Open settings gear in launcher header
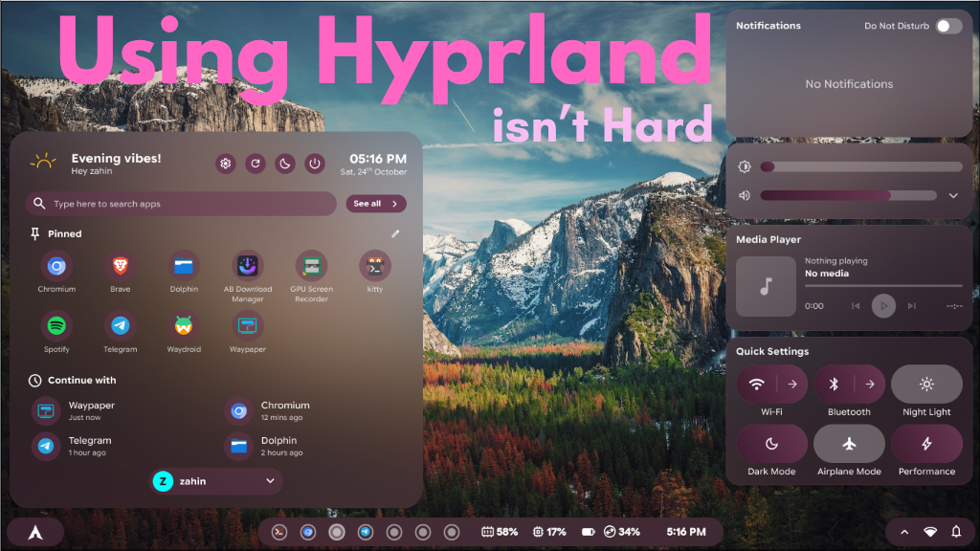Image resolution: width=980 pixels, height=551 pixels. pos(226,164)
